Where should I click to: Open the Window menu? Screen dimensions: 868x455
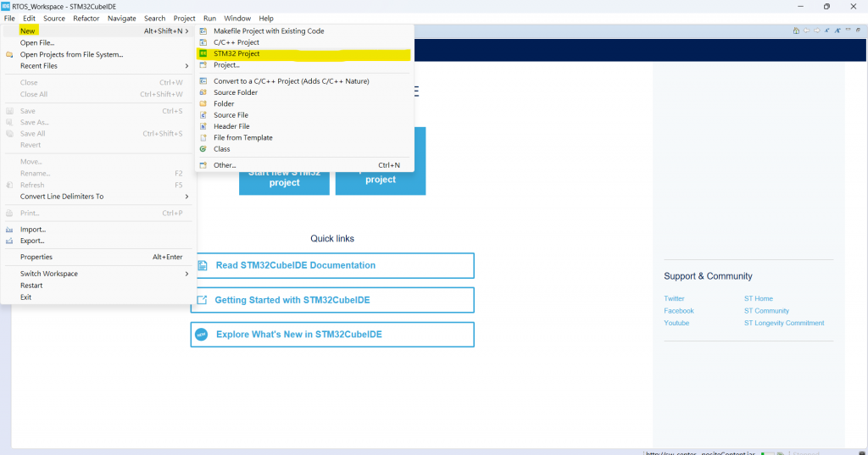pos(237,19)
